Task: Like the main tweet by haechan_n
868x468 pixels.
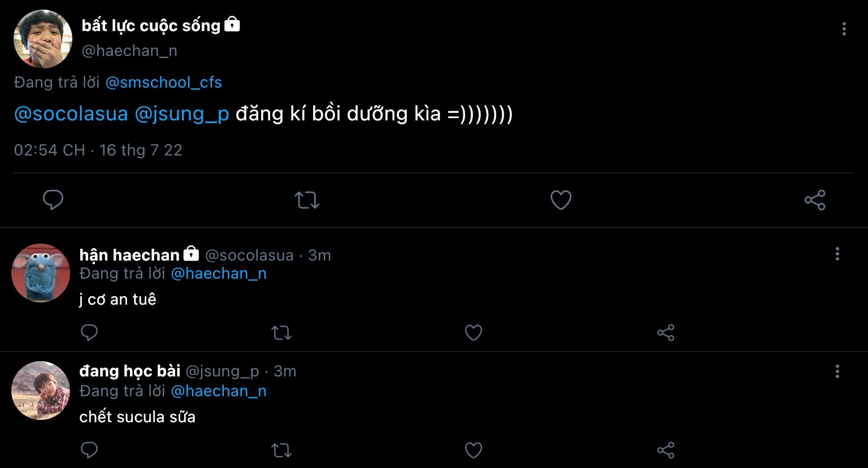Action: [561, 200]
